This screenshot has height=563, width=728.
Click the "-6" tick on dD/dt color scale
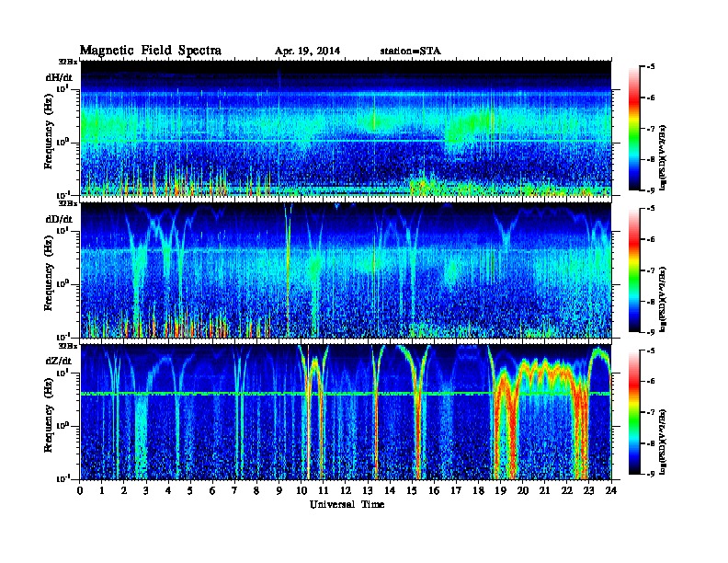pos(651,240)
